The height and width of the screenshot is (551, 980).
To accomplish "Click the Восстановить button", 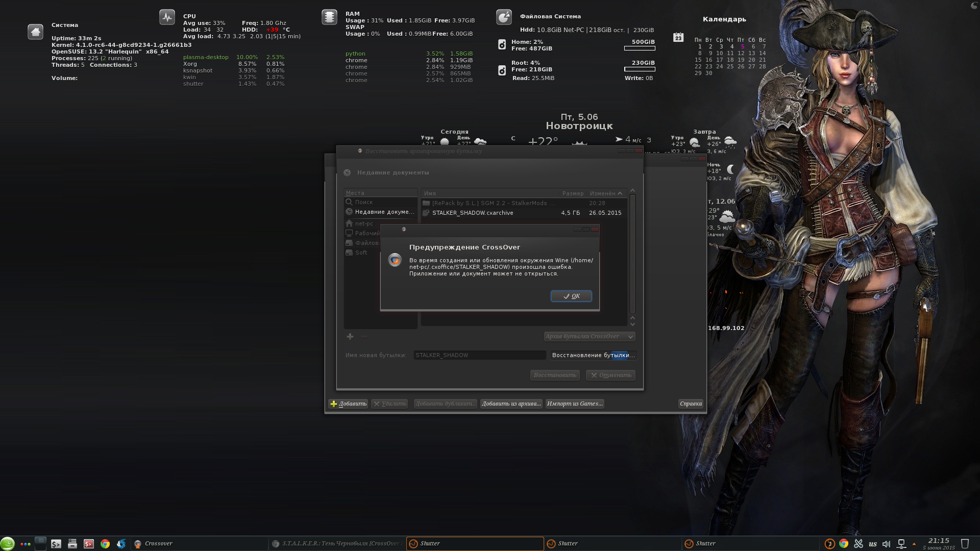I will [x=555, y=375].
